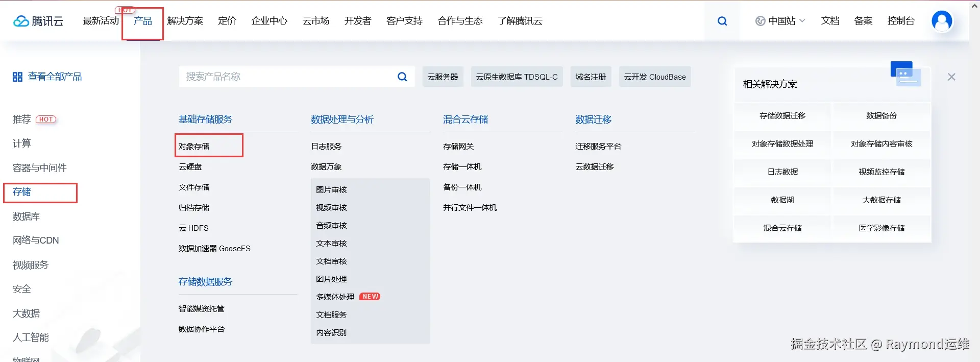Click the 域名注册 quick tag
This screenshot has height=362, width=980.
point(591,77)
